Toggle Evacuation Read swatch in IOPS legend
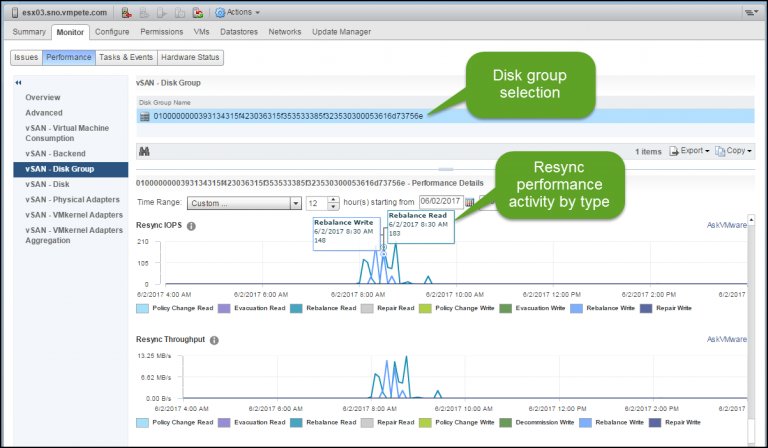 [224, 308]
